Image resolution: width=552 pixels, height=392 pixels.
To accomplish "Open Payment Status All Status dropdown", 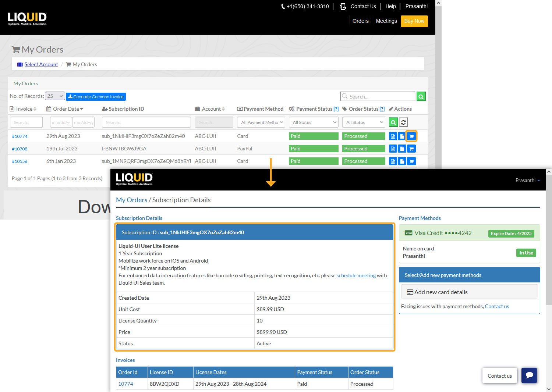I will click(314, 122).
